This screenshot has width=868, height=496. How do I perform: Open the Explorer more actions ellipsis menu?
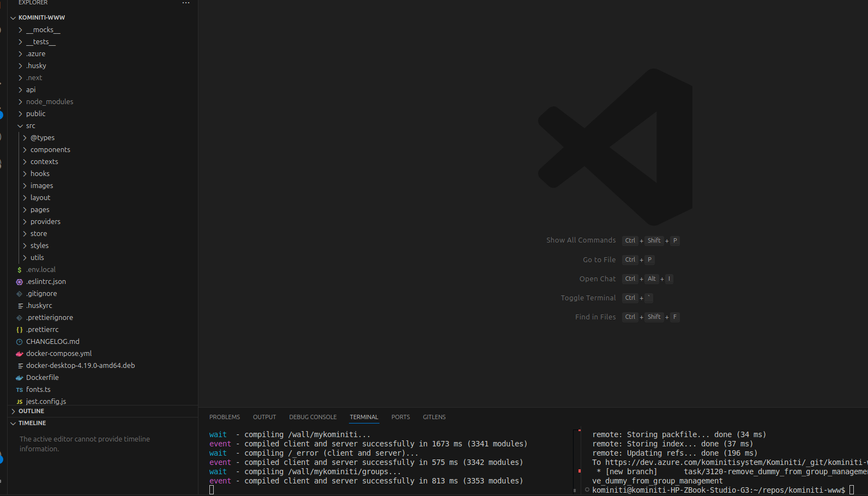tap(186, 3)
